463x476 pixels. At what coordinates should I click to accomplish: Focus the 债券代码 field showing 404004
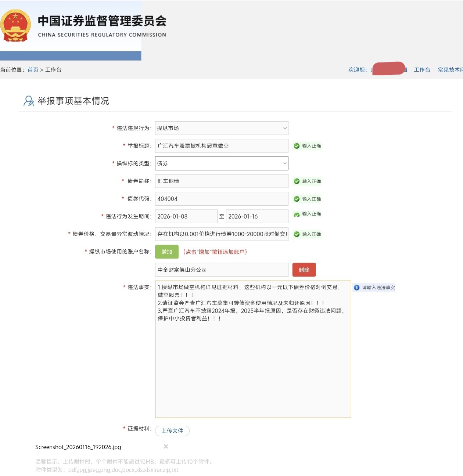click(222, 199)
